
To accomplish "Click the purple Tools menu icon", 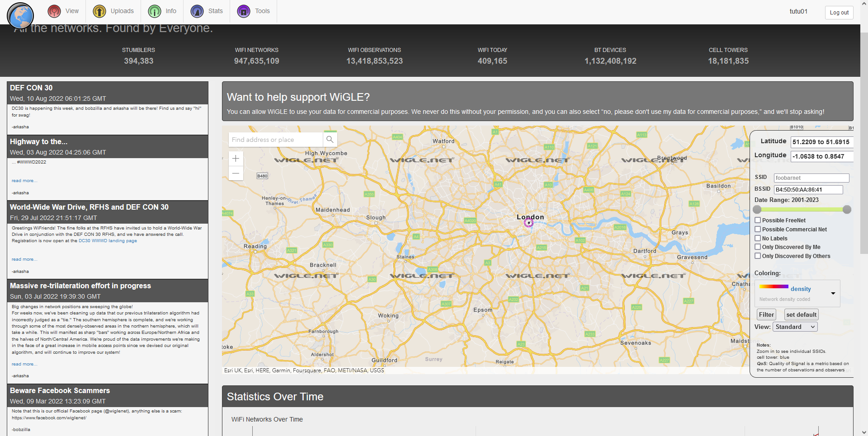I will coord(244,11).
